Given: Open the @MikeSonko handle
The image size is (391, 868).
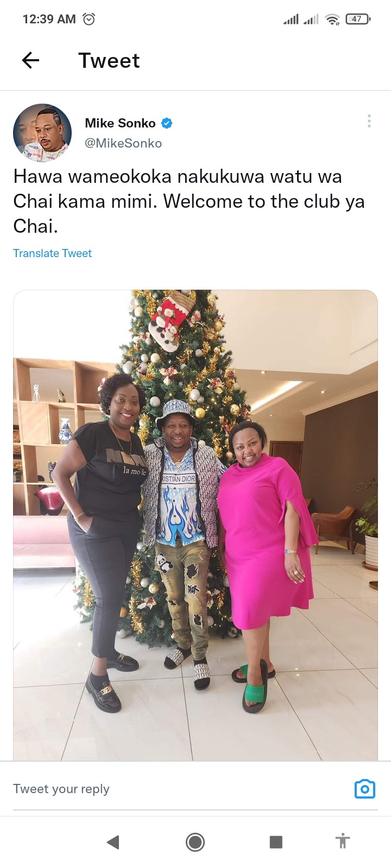Looking at the screenshot, I should [123, 143].
